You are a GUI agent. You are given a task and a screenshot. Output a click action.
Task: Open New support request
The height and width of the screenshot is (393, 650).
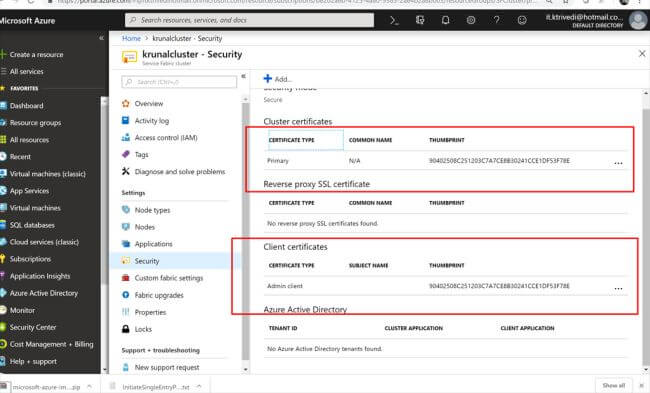tap(167, 367)
